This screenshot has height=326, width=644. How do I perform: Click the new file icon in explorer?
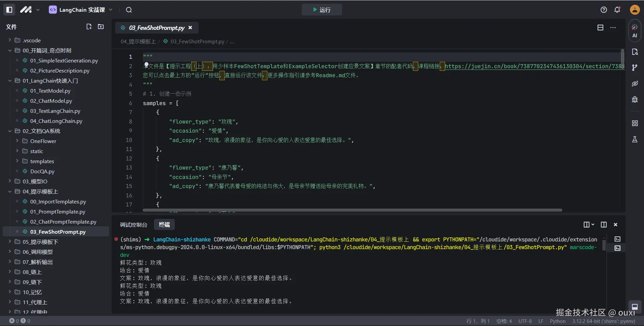[x=89, y=27]
